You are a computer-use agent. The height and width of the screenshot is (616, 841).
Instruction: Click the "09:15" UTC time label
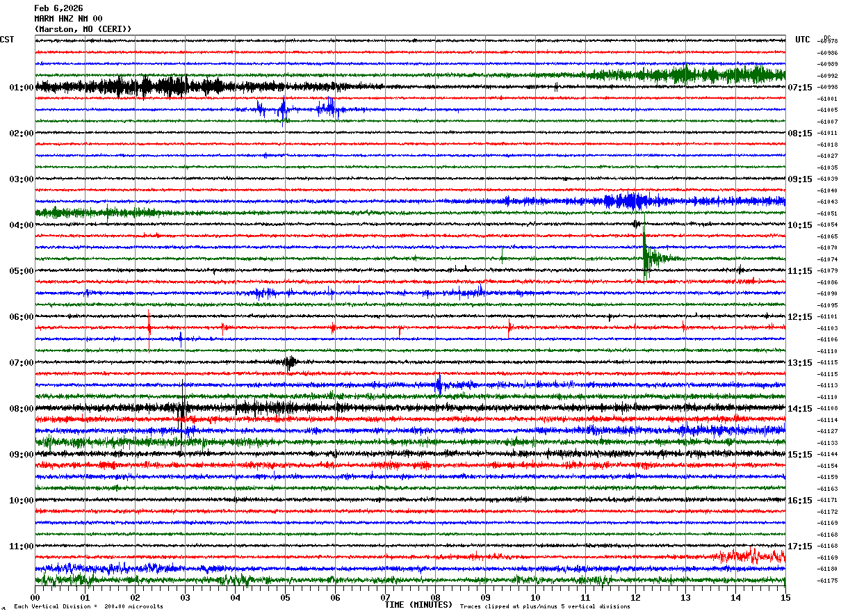(800, 179)
